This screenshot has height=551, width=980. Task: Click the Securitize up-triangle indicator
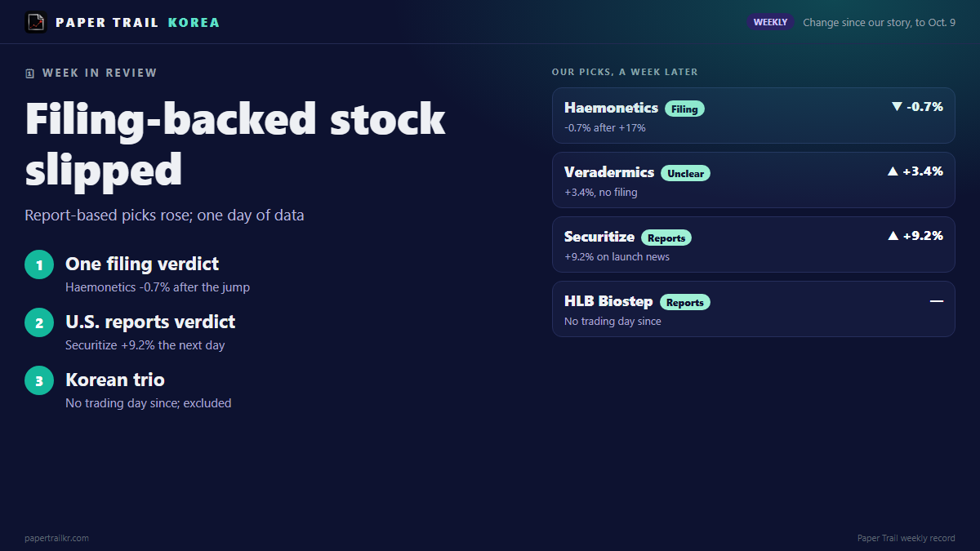click(x=893, y=236)
